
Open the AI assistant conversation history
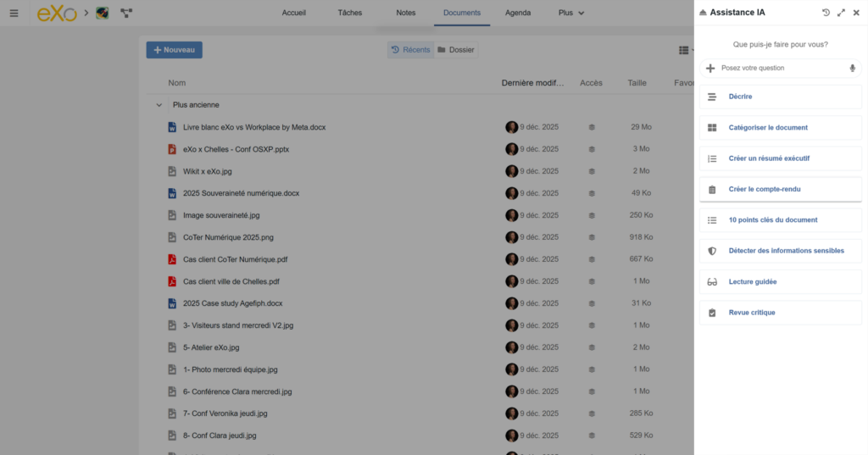pos(826,13)
